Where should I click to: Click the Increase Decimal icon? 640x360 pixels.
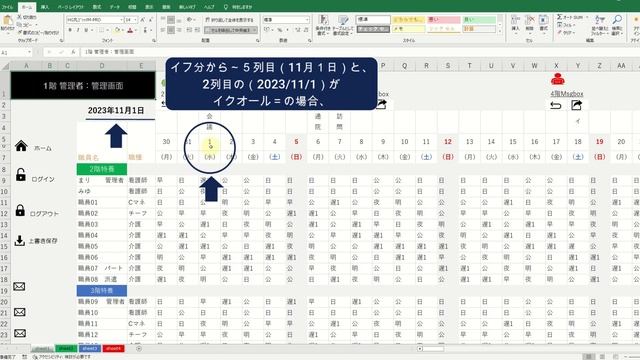tap(298, 30)
